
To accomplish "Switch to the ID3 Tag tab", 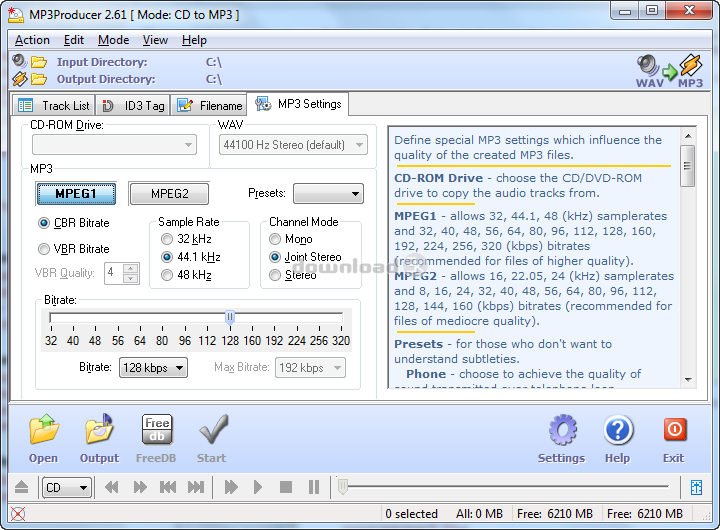I will click(133, 106).
